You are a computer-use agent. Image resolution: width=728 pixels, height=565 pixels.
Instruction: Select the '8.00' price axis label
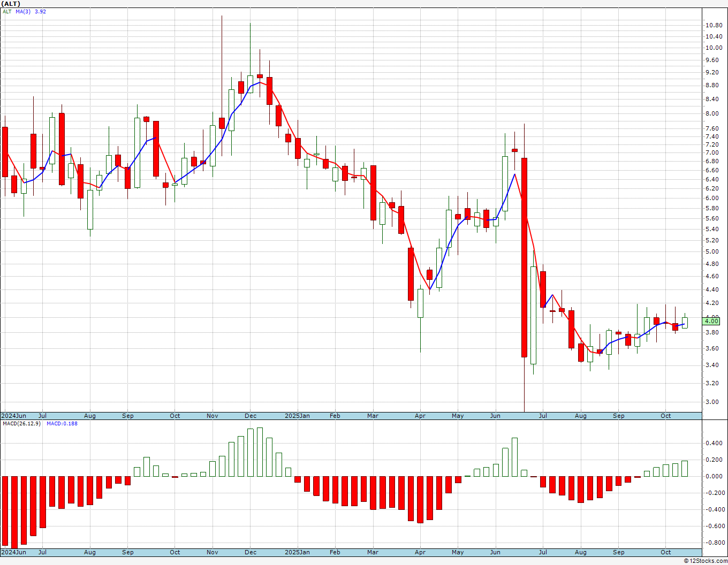[x=712, y=114]
